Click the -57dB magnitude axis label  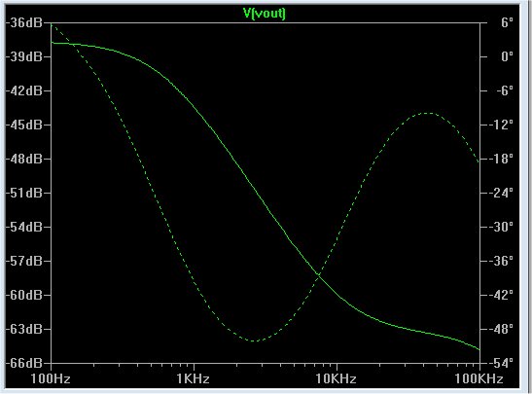coord(24,261)
